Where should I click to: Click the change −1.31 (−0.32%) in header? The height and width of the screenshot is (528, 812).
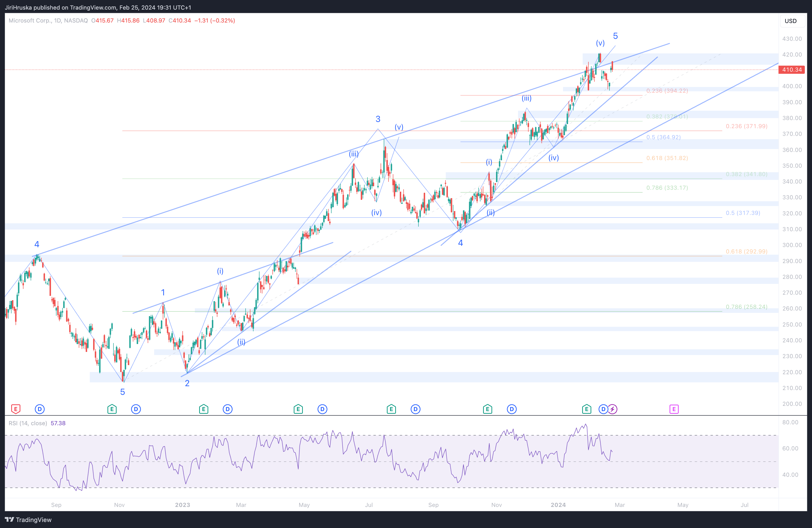tap(214, 21)
